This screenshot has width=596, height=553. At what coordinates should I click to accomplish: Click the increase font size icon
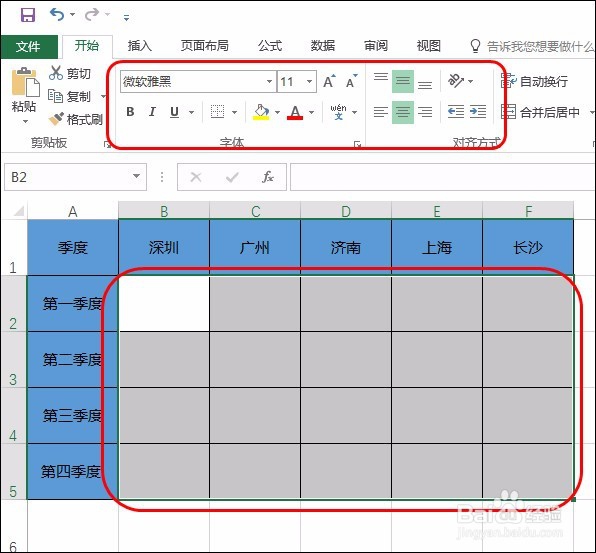coord(329,81)
